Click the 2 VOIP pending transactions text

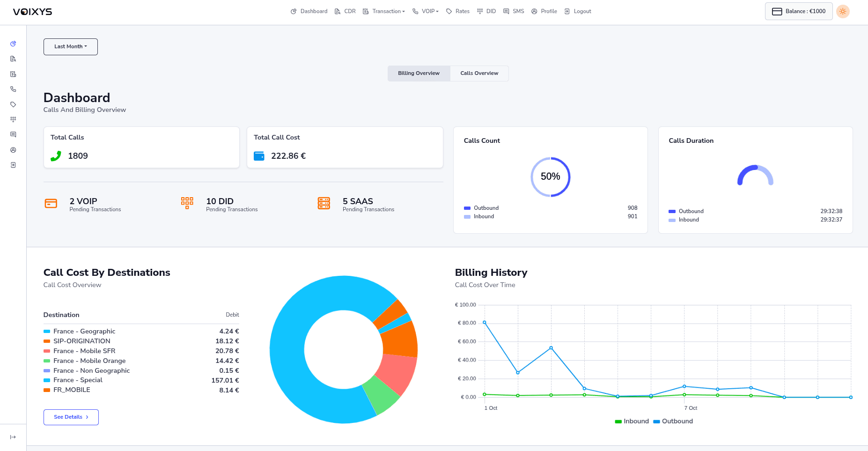click(95, 205)
